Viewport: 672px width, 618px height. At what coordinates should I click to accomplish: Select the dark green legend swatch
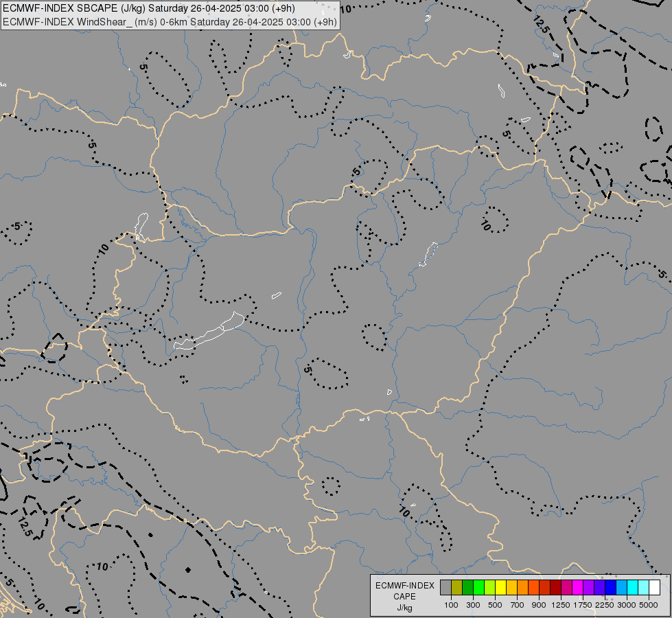point(467,587)
